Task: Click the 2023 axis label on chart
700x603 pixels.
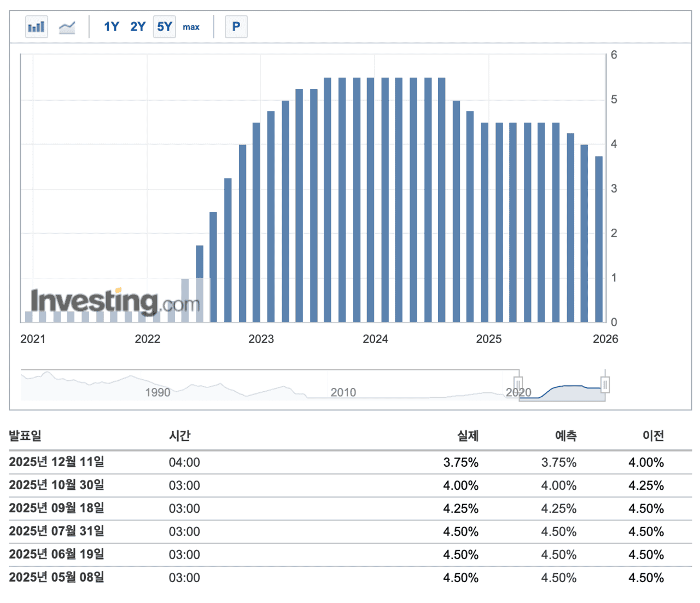Action: click(x=261, y=339)
